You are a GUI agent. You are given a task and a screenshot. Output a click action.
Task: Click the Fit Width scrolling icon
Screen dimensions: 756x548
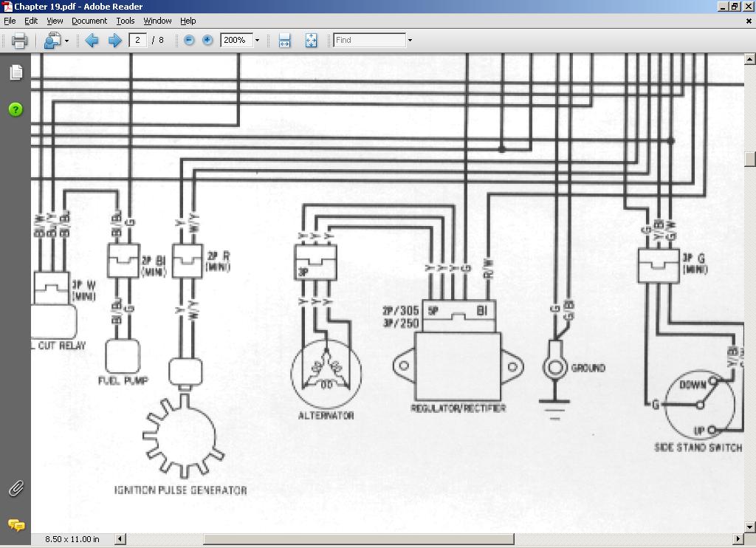285,41
